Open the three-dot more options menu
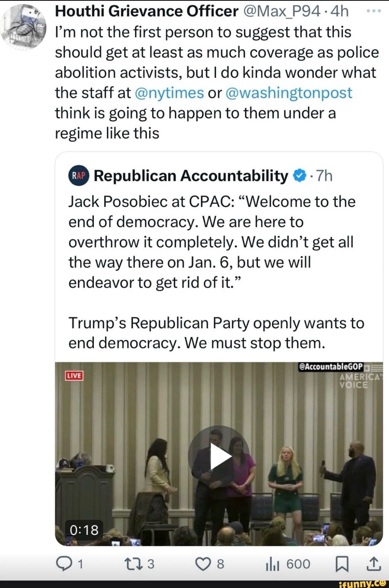The width and height of the screenshot is (389, 588). click(373, 11)
